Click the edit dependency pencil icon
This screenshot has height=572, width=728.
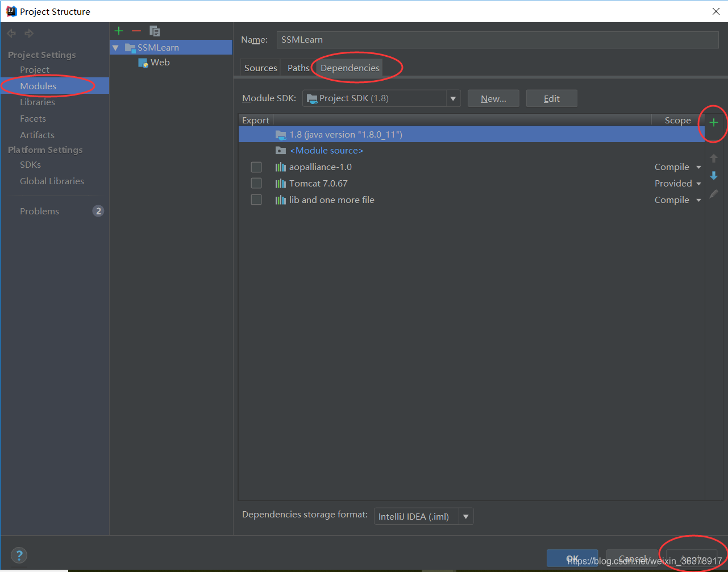coord(714,194)
